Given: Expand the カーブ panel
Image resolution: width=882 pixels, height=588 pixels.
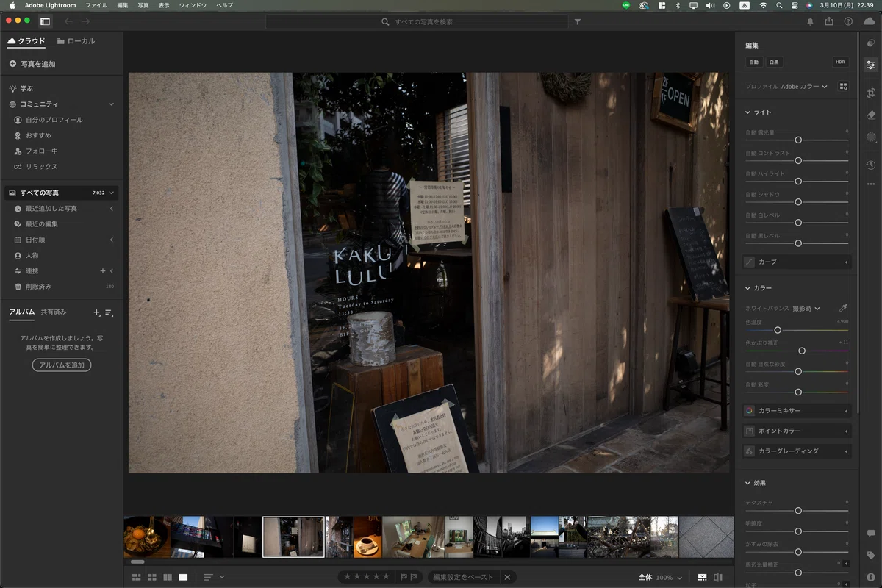Looking at the screenshot, I should 797,262.
